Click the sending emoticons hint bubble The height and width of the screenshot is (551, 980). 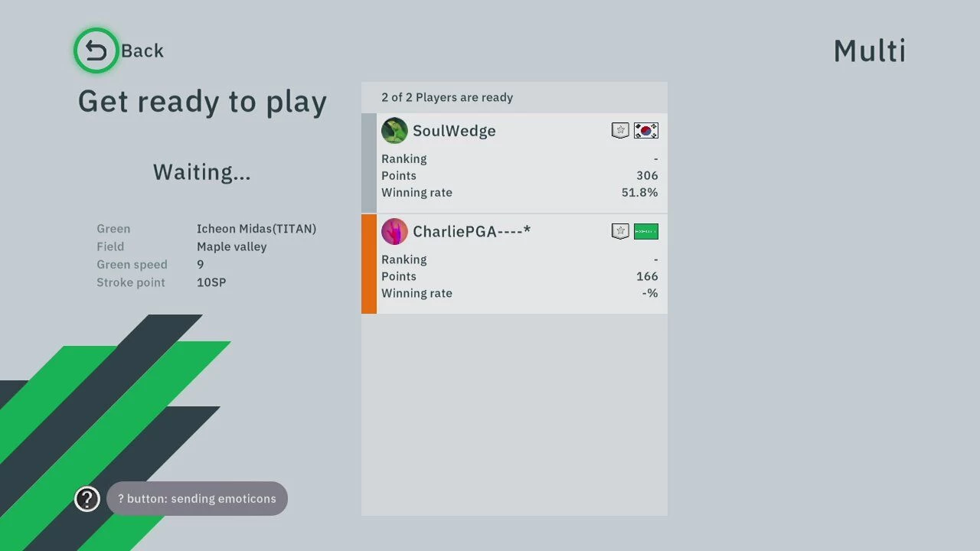197,499
